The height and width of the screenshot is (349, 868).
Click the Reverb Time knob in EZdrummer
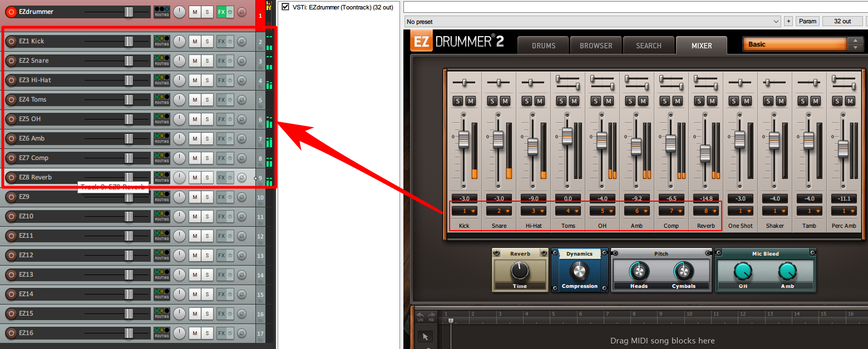tap(520, 271)
